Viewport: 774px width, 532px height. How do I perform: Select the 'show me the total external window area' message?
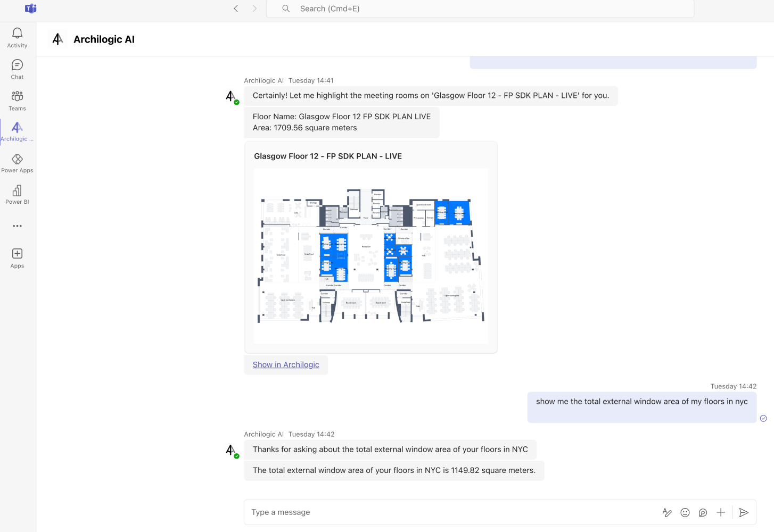(642, 408)
